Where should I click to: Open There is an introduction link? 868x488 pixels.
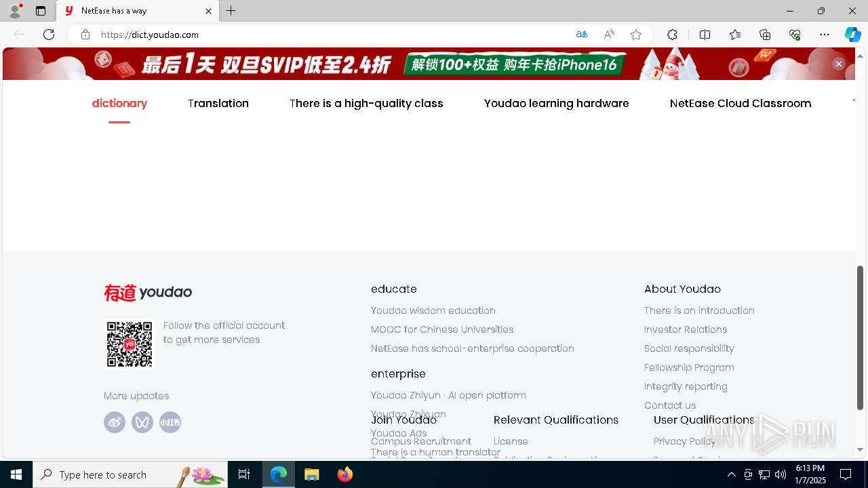[x=699, y=310]
